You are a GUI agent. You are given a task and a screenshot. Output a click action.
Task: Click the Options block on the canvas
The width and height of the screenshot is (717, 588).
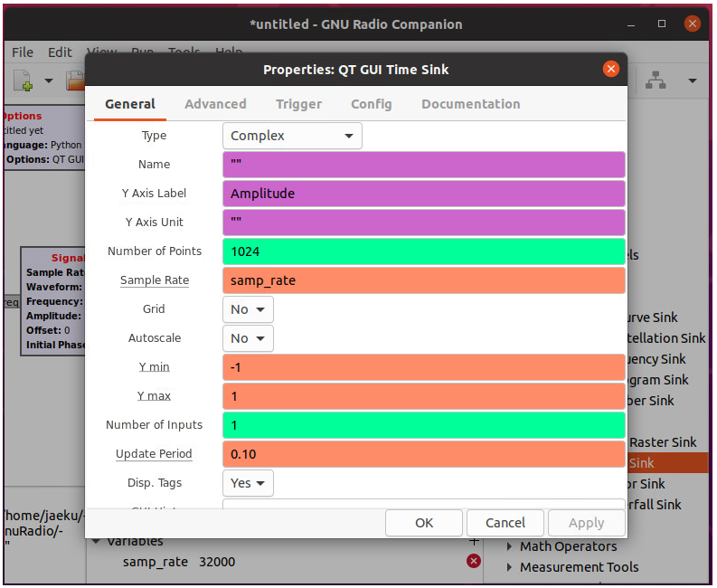pyautogui.click(x=44, y=138)
